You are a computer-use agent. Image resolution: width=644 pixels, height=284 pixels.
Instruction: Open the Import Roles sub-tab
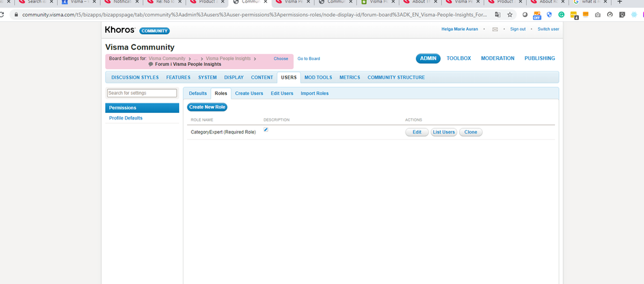315,94
